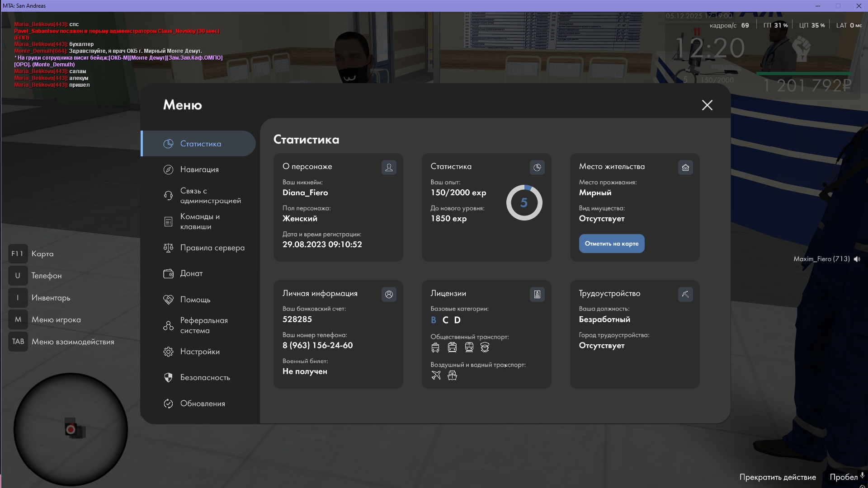
Task: Click the level 5 experience progress ring
Action: (x=524, y=203)
